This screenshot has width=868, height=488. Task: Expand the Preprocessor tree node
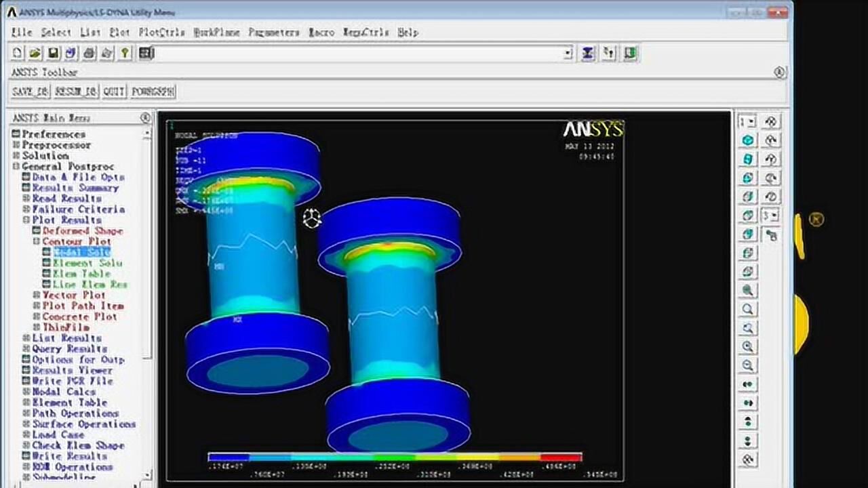click(x=16, y=145)
